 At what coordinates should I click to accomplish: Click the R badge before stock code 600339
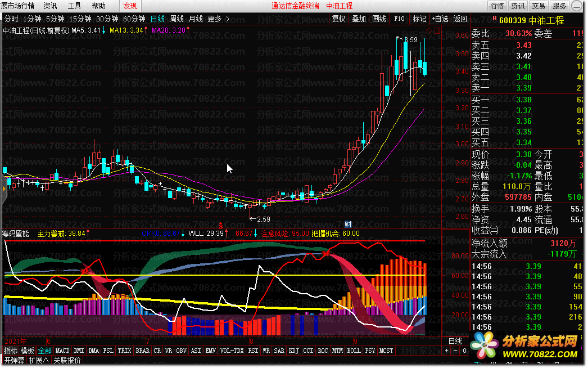coord(495,19)
